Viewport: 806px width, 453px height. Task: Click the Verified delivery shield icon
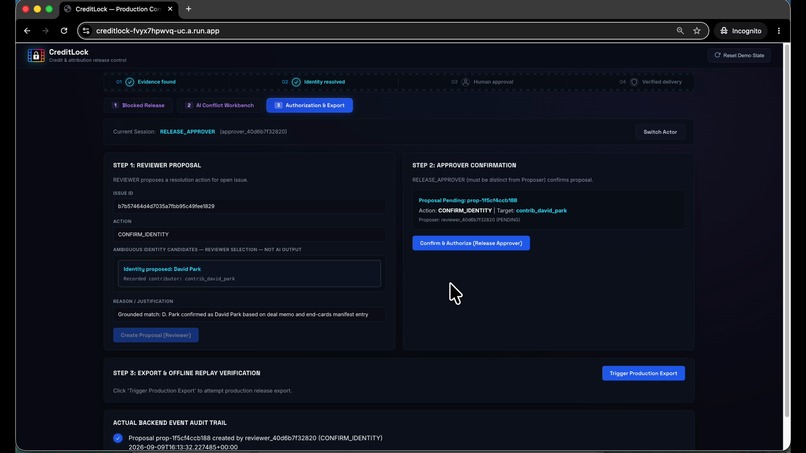634,82
